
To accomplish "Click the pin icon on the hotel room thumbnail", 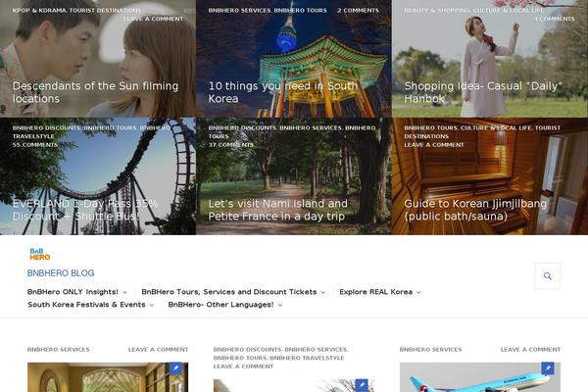I will tap(175, 368).
